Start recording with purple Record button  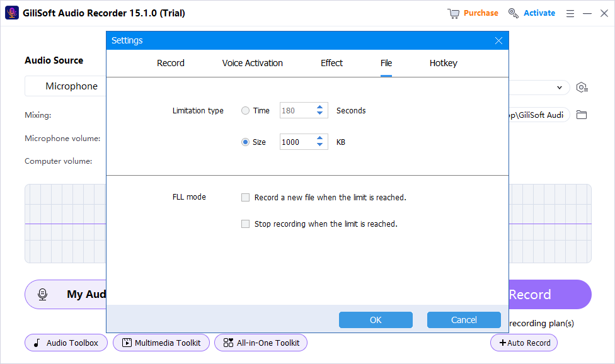[550, 294]
